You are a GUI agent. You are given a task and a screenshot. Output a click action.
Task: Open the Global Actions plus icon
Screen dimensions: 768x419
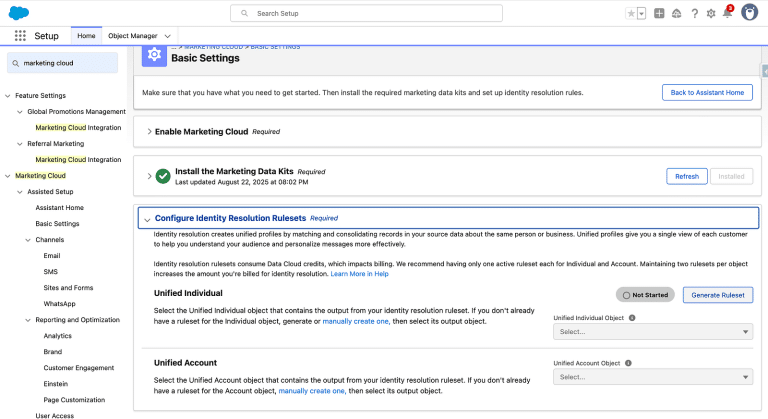659,13
